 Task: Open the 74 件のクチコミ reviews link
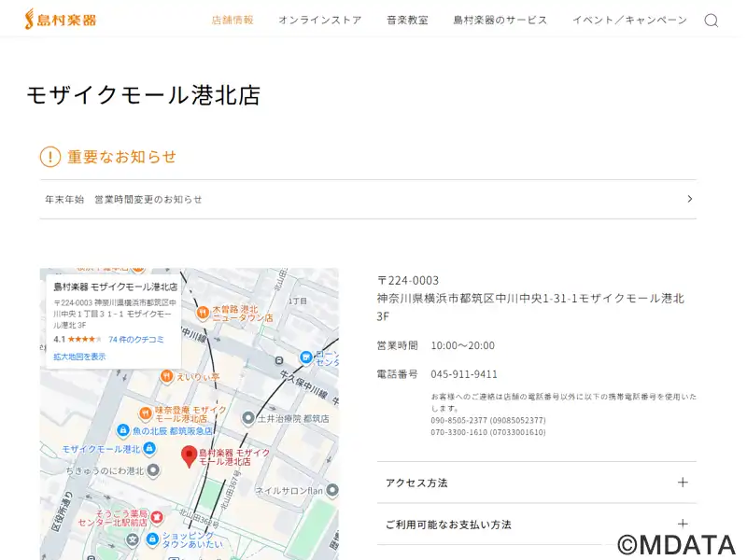pyautogui.click(x=135, y=340)
